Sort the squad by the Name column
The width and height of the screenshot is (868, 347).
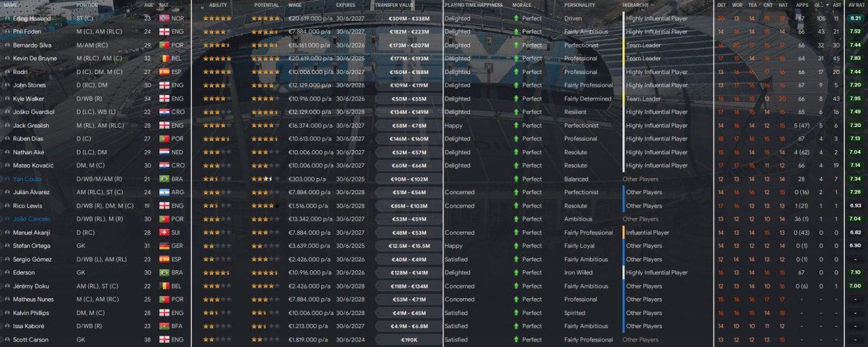pos(10,5)
